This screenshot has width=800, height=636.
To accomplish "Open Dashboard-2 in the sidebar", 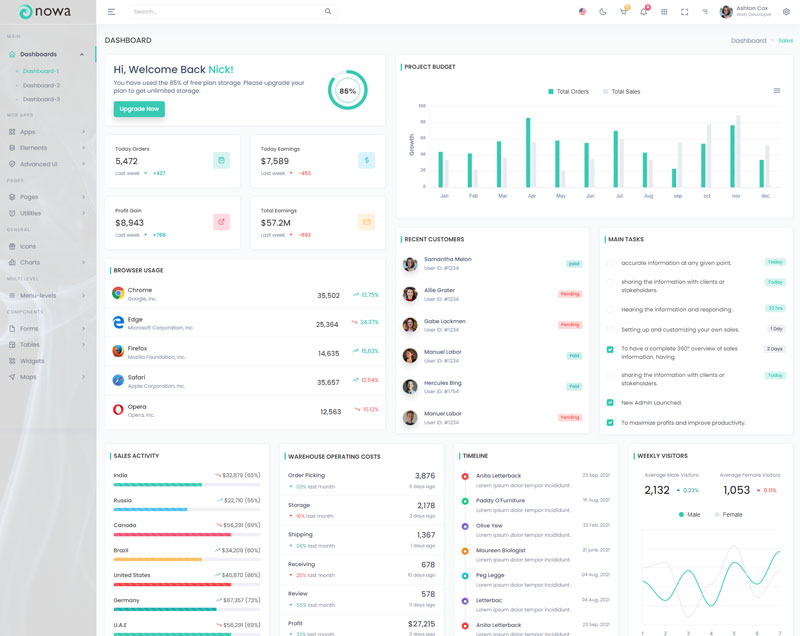I will tap(41, 85).
